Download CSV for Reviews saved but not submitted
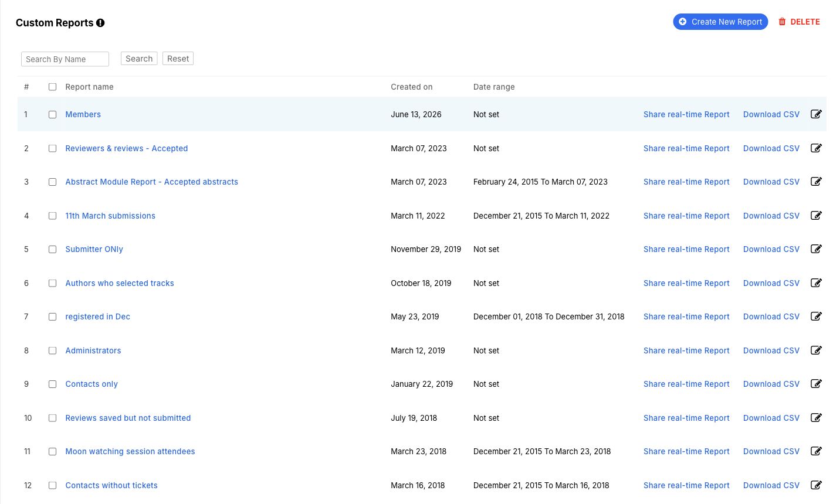Image resolution: width=833 pixels, height=504 pixels. [771, 418]
